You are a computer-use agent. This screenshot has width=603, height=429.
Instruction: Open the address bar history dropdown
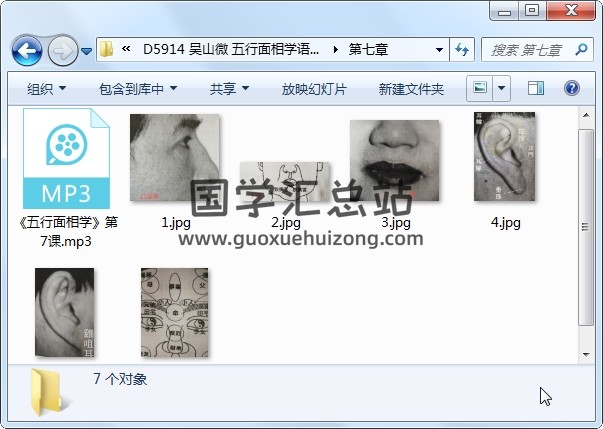point(439,50)
